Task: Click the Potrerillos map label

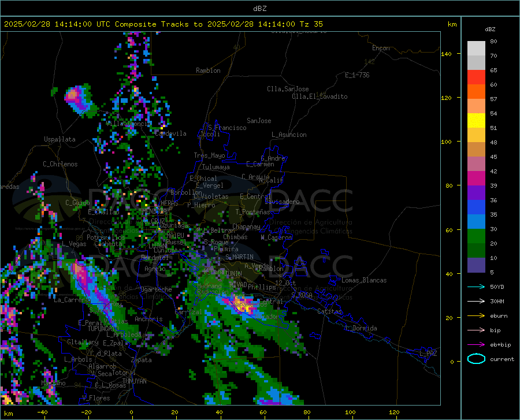Action: (x=106, y=237)
